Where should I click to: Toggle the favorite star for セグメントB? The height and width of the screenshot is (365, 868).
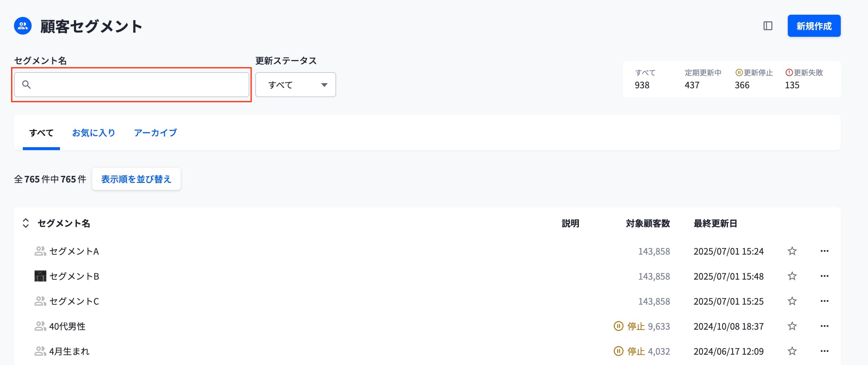pyautogui.click(x=792, y=276)
